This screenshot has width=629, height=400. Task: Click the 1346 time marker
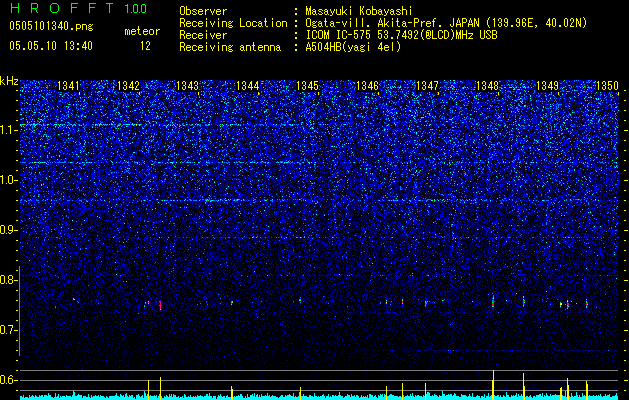point(367,86)
